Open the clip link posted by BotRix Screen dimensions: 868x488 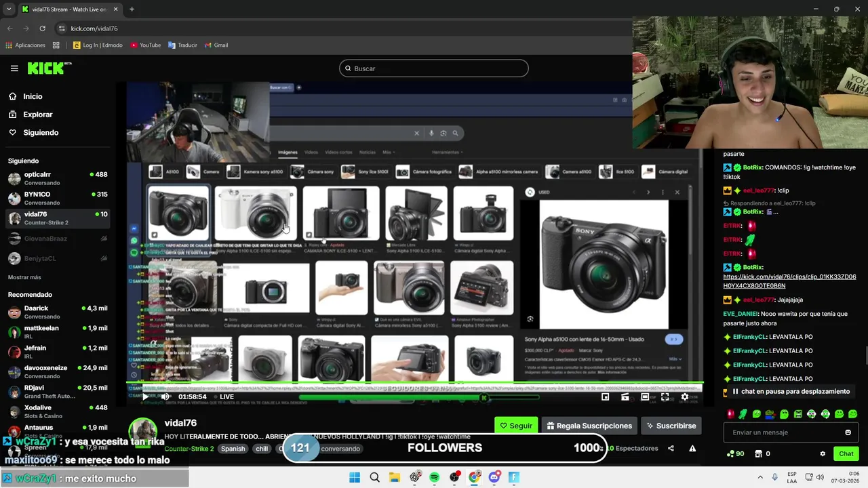(x=789, y=281)
